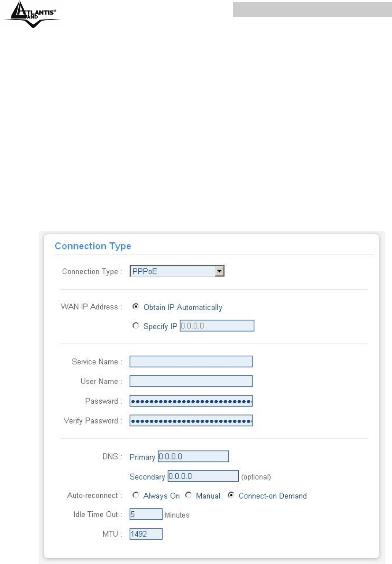The height and width of the screenshot is (564, 392).
Task: Open the Connection Type dropdown arrow
Action: (x=219, y=271)
